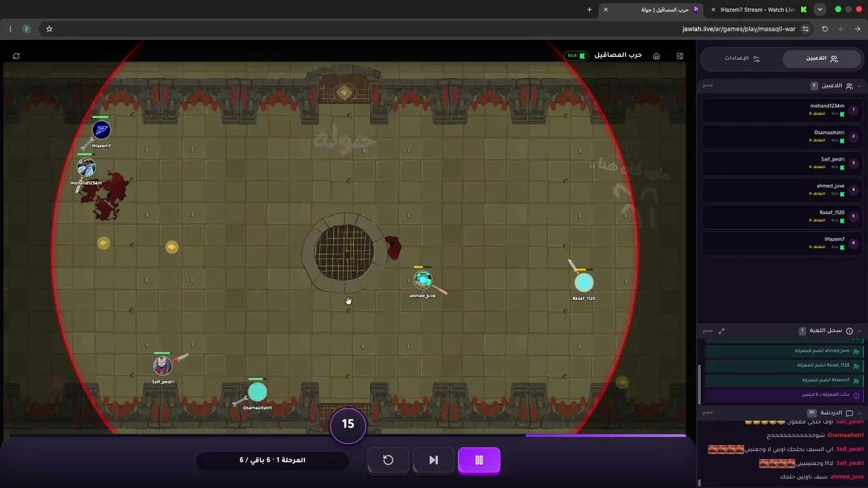Click the Kick icon in Saif_pedri's row
868x488 pixels.
click(842, 167)
